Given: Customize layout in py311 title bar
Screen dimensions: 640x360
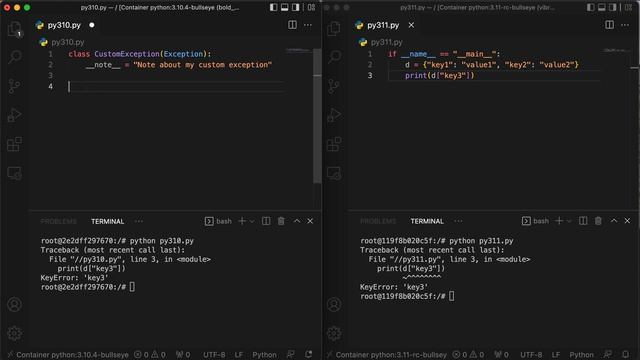Looking at the screenshot, I should (x=629, y=7).
